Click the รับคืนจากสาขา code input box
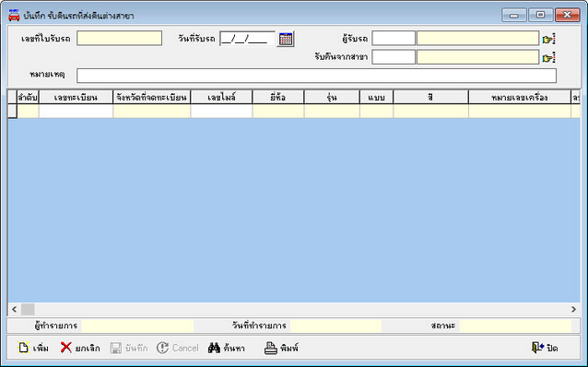The height and width of the screenshot is (367, 588). pyautogui.click(x=394, y=57)
